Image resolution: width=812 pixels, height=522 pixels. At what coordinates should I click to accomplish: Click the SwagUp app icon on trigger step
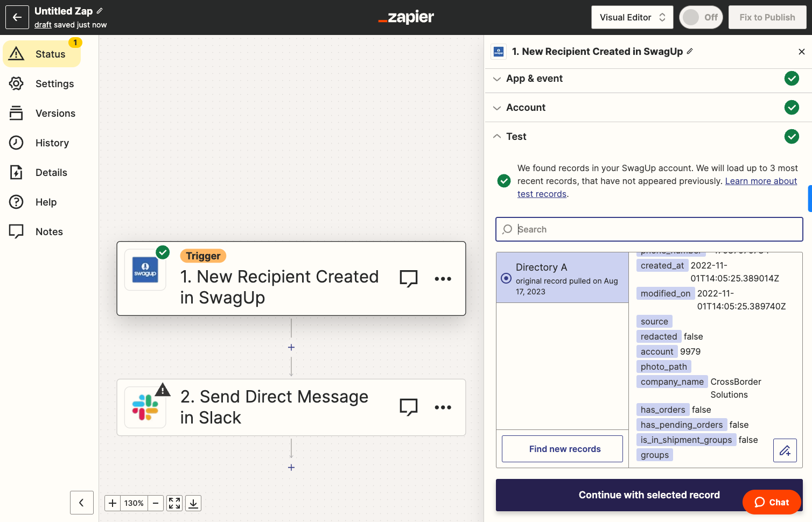[x=145, y=270]
